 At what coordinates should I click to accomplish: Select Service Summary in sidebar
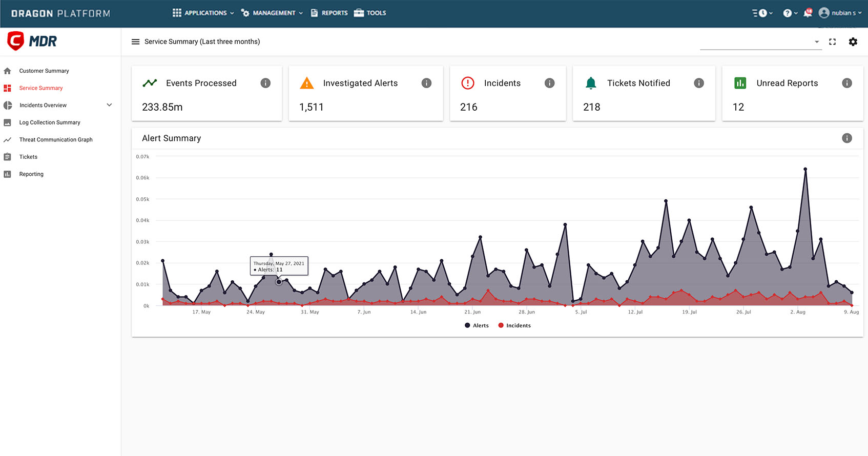[41, 88]
